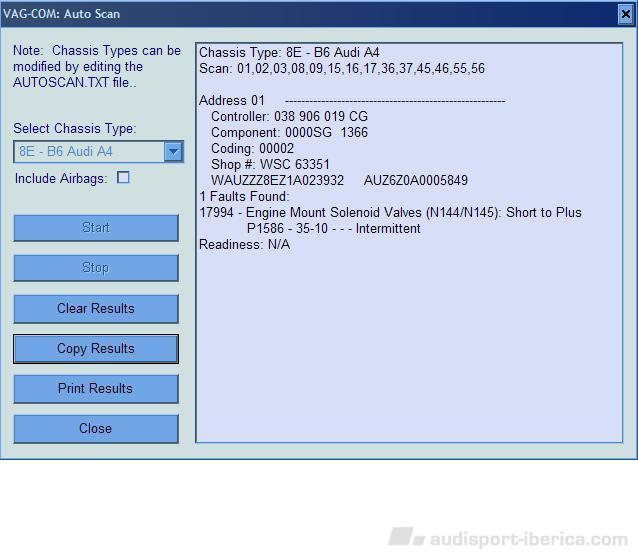Click the fault line 17994 Engine Mount Solenoid Valves
Viewport: 638px width, 559px height.
coord(390,212)
